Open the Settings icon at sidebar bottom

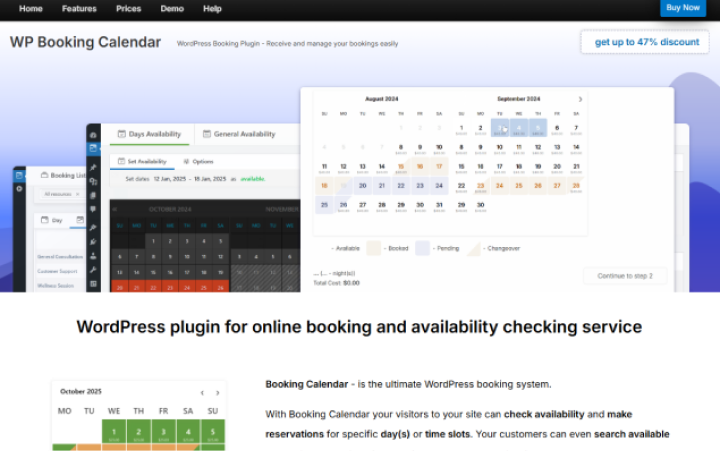pos(93,284)
